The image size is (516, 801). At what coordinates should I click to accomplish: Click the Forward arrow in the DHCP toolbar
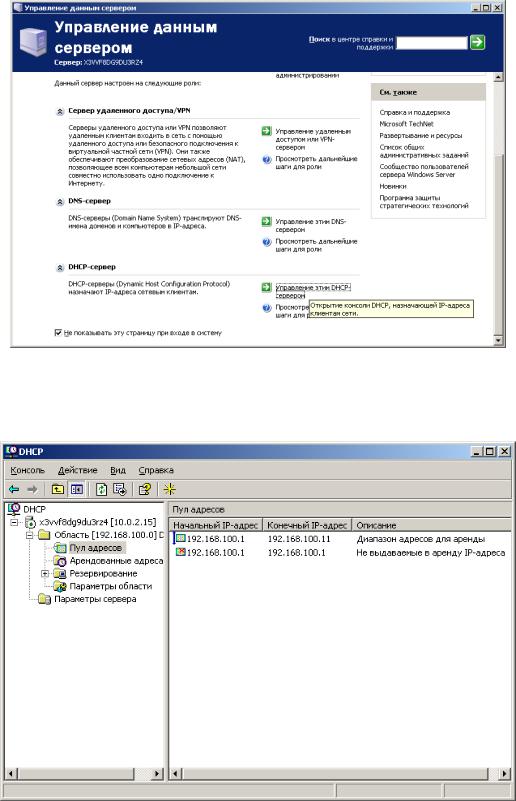(x=32, y=489)
